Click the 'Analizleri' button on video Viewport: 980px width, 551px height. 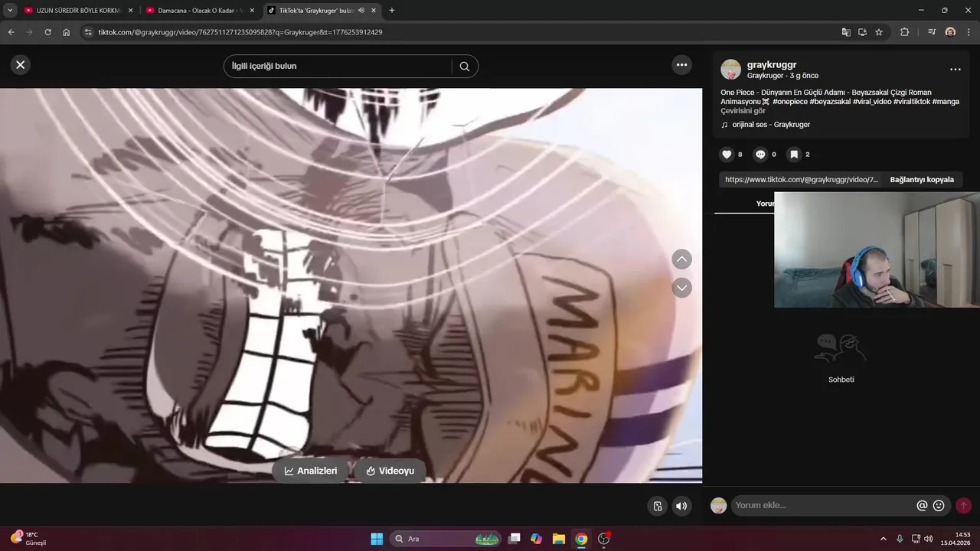pos(311,471)
